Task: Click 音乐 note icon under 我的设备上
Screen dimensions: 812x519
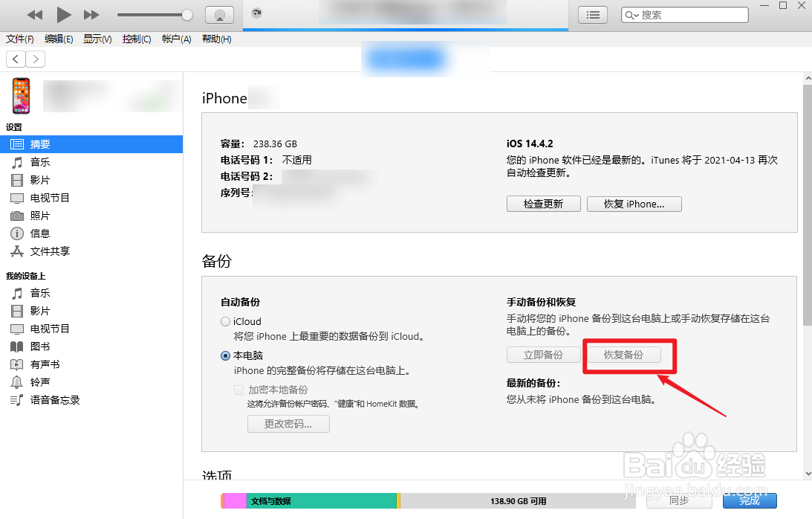Action: click(x=17, y=293)
